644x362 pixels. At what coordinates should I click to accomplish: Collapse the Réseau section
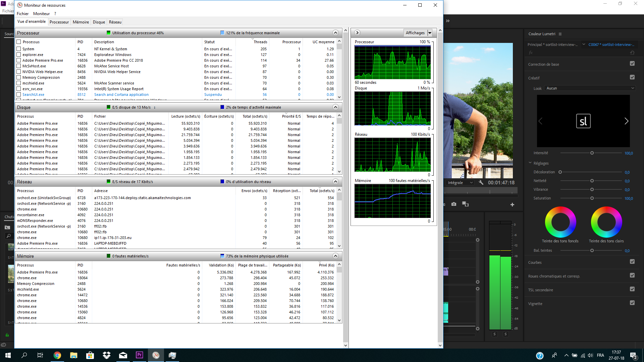335,182
